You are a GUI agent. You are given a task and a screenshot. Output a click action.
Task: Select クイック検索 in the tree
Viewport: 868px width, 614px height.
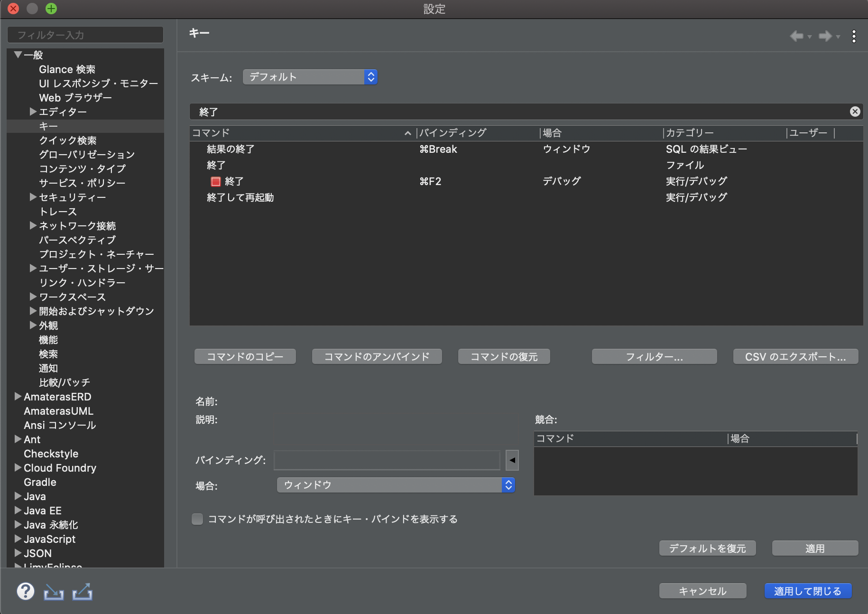pyautogui.click(x=68, y=140)
